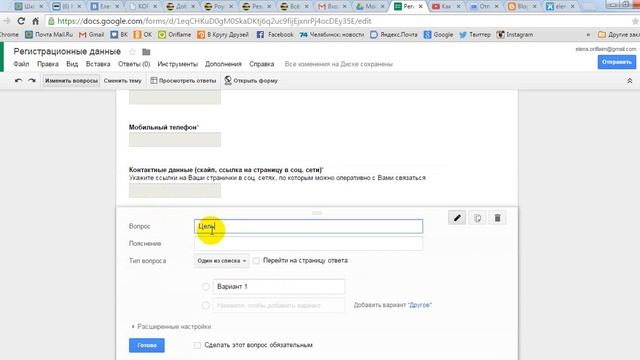Close the active forms tab
The width and height of the screenshot is (640, 360).
(420, 7)
